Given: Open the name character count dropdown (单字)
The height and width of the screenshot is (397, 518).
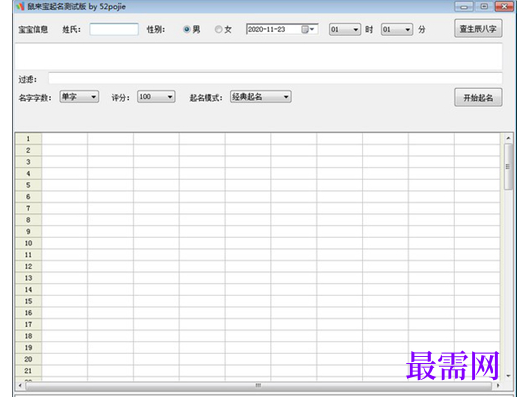Looking at the screenshot, I should [x=79, y=97].
